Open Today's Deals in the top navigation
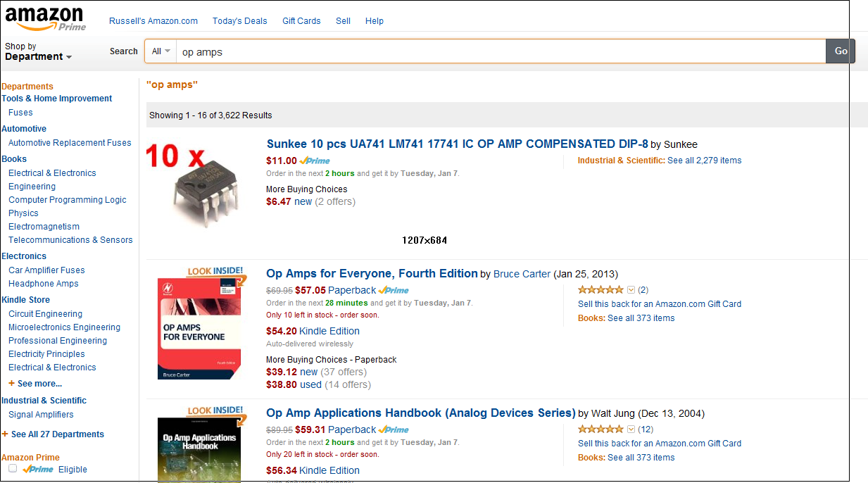Screen dimensions: 868x483 [240, 21]
